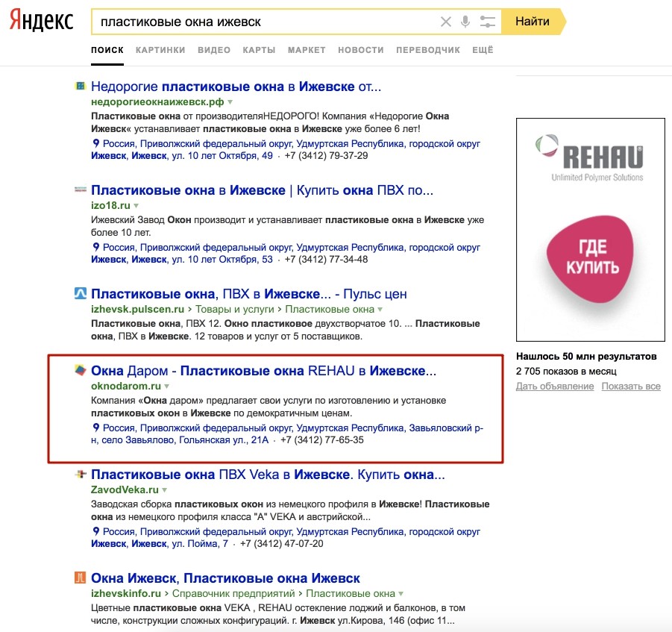The height and width of the screenshot is (632, 672).
Task: Click the oknodarom.ru result favicon
Action: click(x=80, y=370)
